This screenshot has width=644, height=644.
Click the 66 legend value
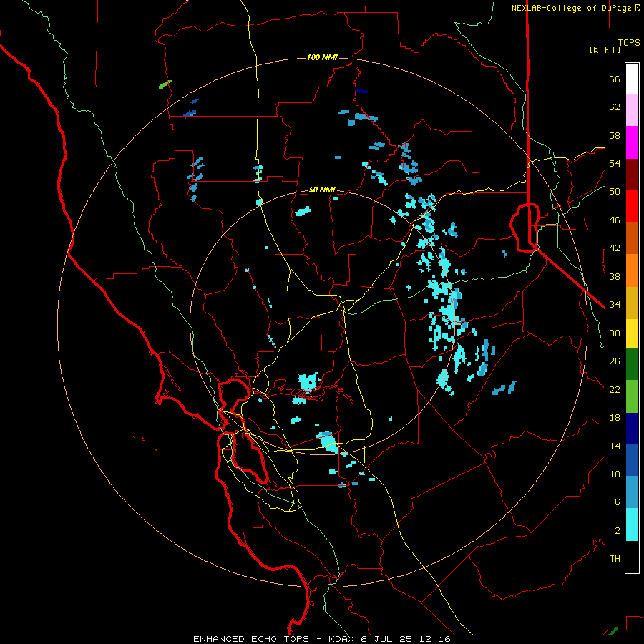click(615, 79)
